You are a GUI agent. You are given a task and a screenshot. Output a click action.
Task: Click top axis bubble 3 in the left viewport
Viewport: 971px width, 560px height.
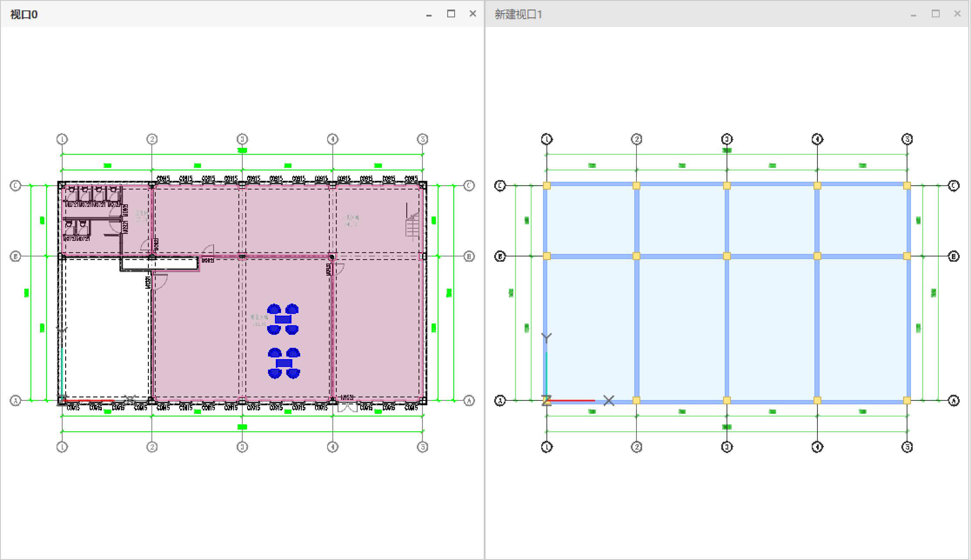[242, 139]
